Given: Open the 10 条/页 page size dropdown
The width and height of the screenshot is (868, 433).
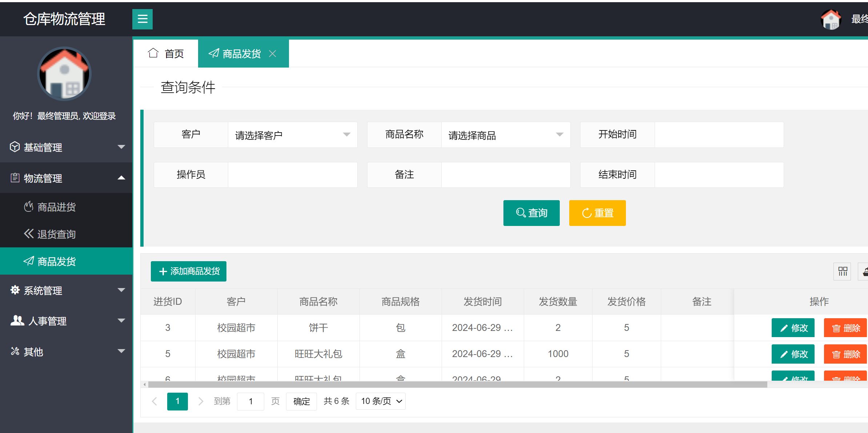Looking at the screenshot, I should [x=381, y=401].
